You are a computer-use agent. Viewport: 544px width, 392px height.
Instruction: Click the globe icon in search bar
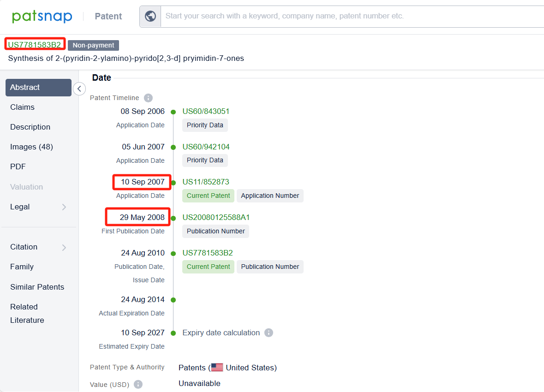(x=150, y=17)
